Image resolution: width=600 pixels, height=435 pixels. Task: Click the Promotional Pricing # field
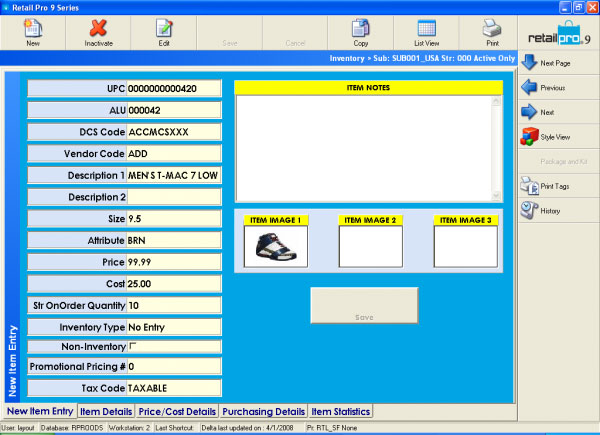[174, 367]
